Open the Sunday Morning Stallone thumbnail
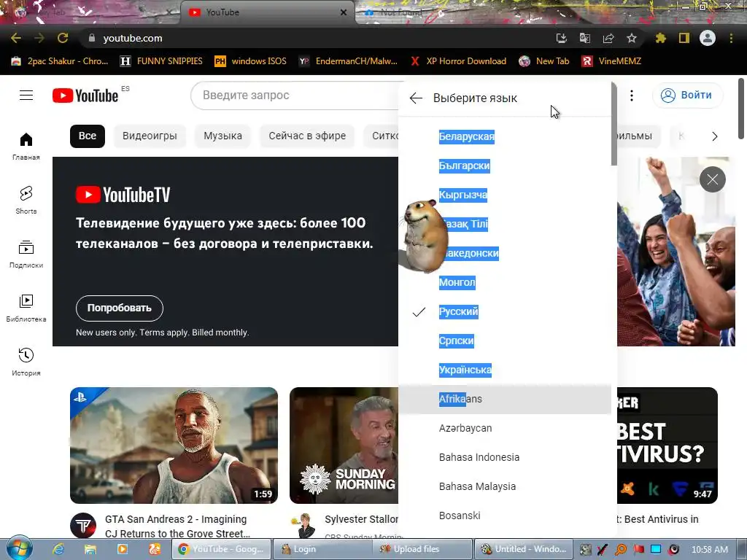 [344, 446]
